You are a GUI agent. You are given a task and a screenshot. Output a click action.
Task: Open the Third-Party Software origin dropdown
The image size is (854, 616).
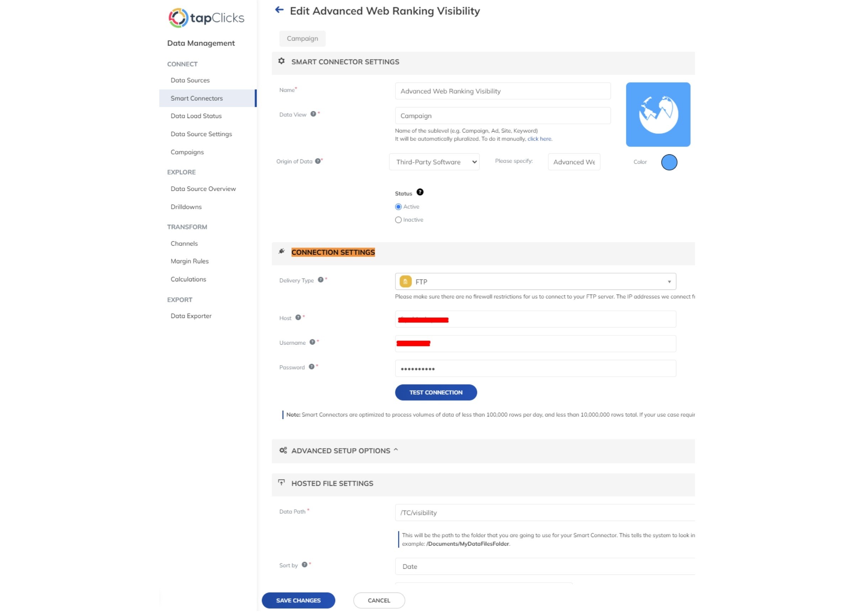434,162
